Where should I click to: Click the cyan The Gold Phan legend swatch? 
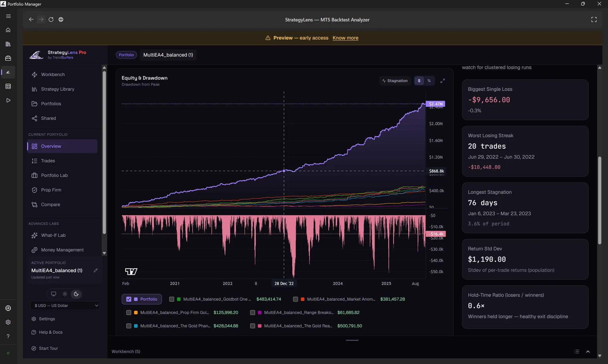click(x=136, y=326)
